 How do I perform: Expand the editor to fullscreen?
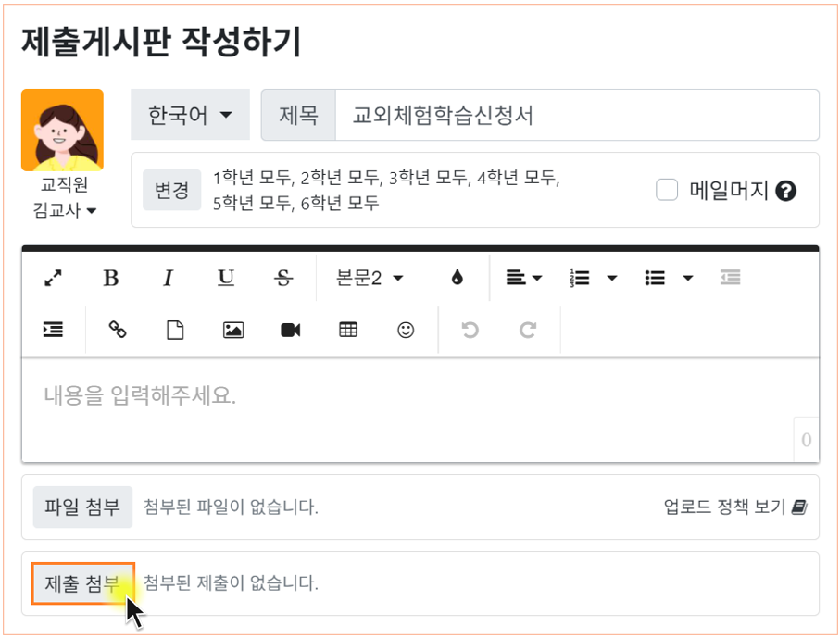coord(53,278)
